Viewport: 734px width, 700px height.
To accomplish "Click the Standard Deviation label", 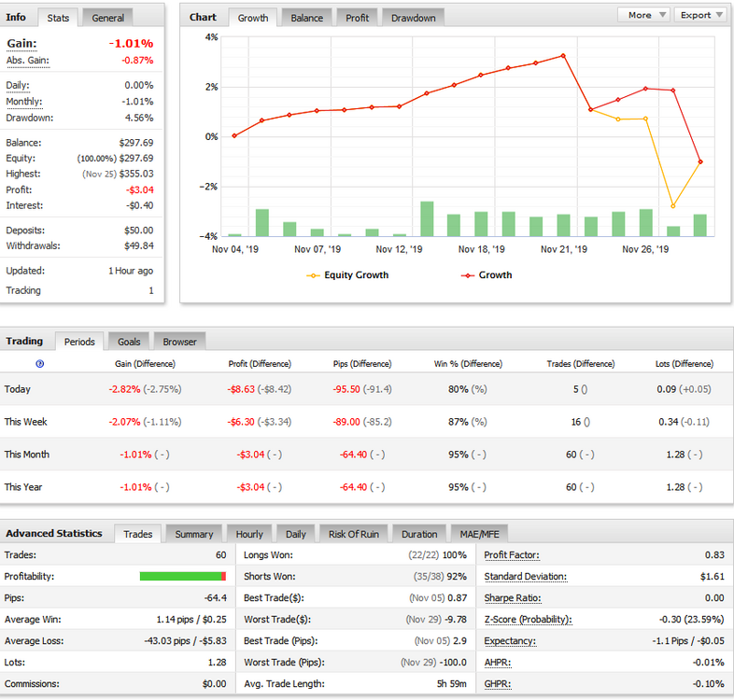I will point(525,577).
